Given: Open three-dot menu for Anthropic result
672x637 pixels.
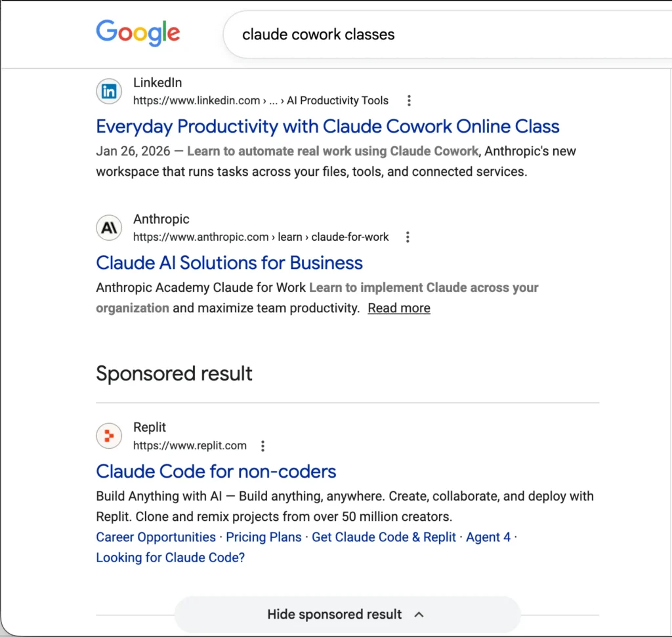Looking at the screenshot, I should (408, 237).
